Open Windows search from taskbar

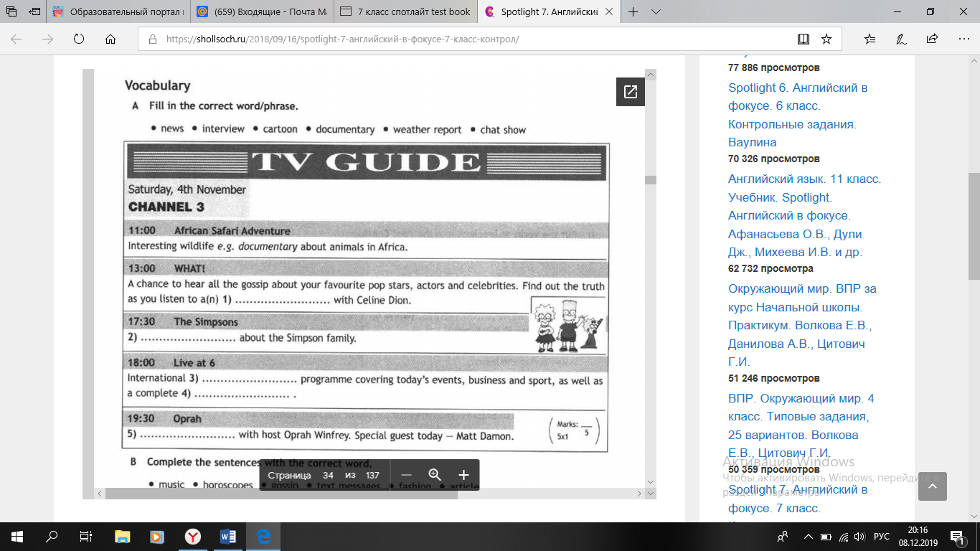point(52,536)
